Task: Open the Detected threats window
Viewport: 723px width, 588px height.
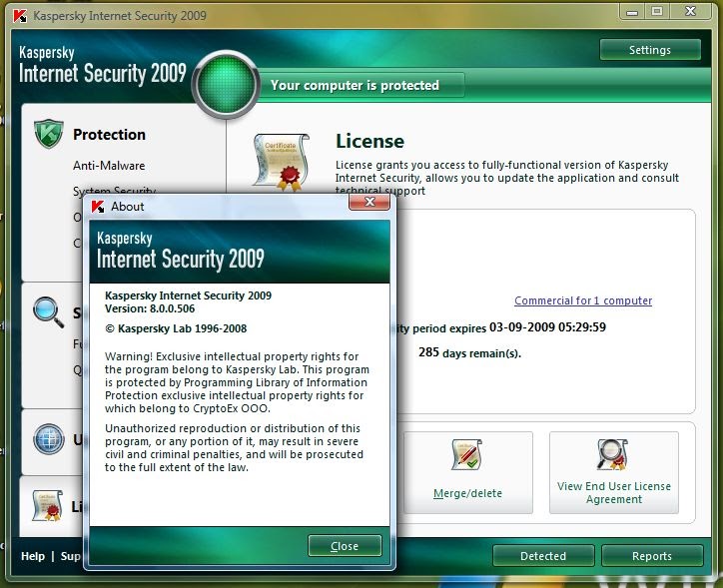Action: 543,556
